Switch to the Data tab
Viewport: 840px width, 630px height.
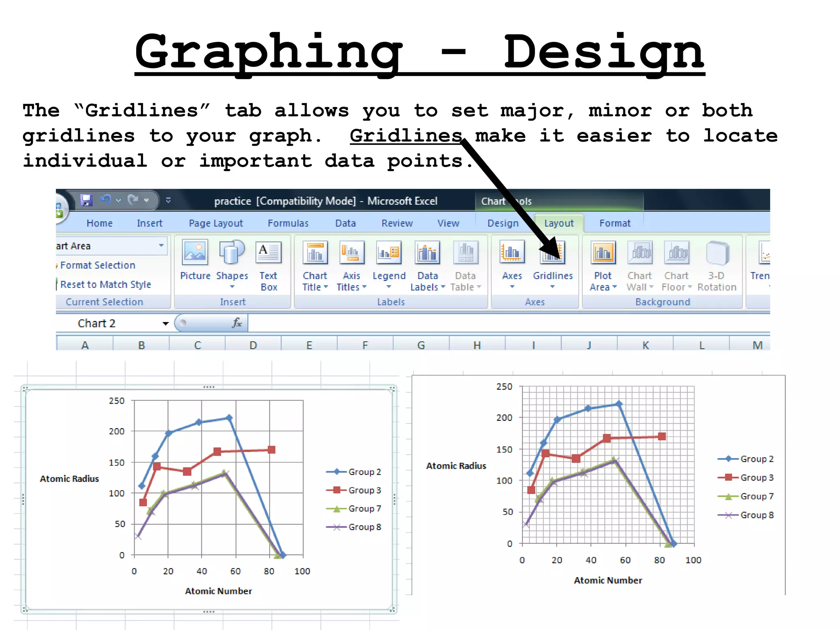(345, 223)
